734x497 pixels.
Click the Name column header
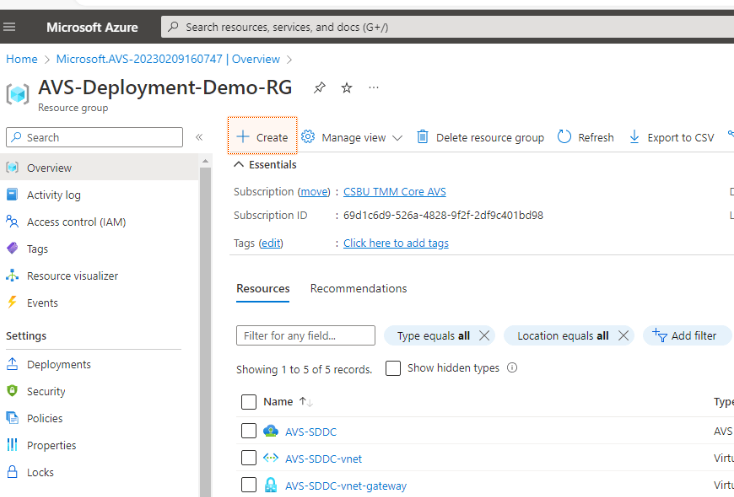[x=278, y=402]
